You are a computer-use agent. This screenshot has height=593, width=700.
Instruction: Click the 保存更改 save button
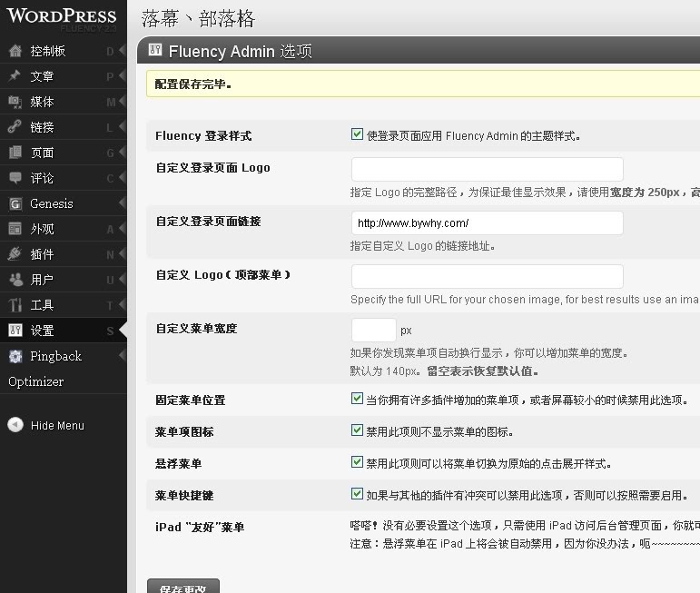point(182,587)
